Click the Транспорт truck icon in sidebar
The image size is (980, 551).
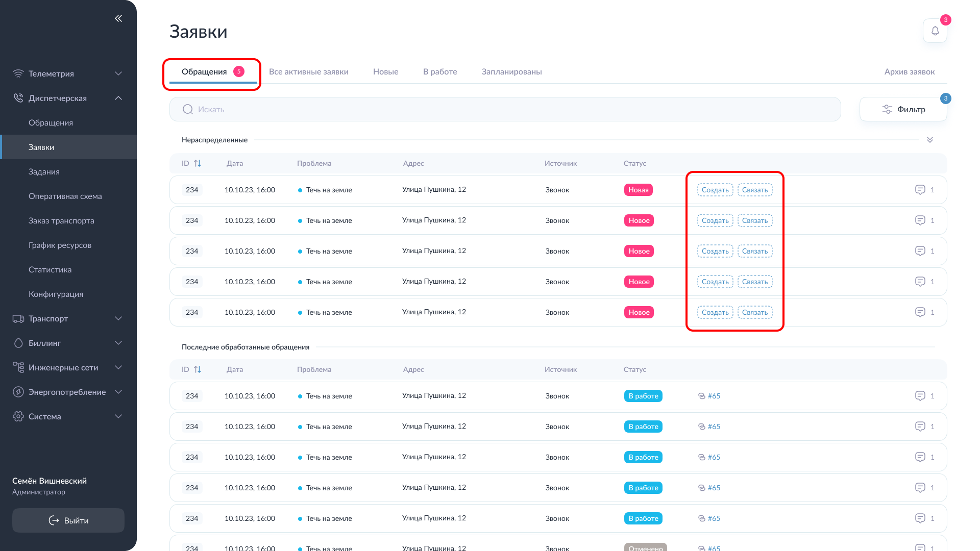pos(18,319)
